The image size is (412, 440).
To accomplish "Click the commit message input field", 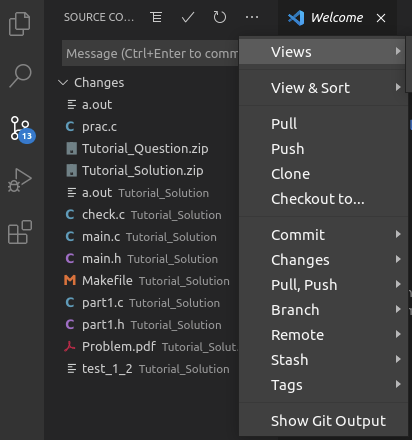I will click(x=150, y=53).
